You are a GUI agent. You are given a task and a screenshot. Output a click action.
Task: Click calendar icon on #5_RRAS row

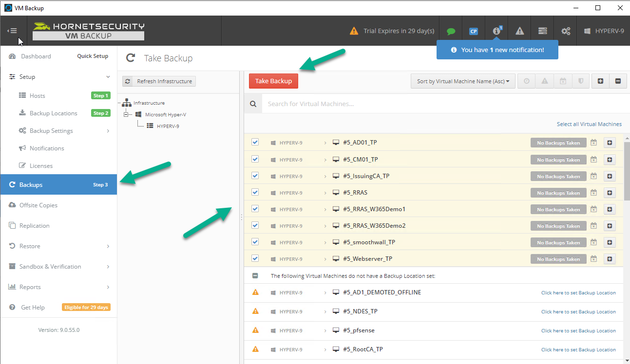tap(593, 193)
